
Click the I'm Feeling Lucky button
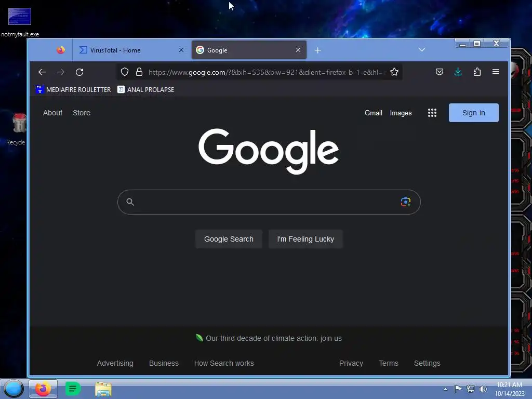tap(305, 239)
